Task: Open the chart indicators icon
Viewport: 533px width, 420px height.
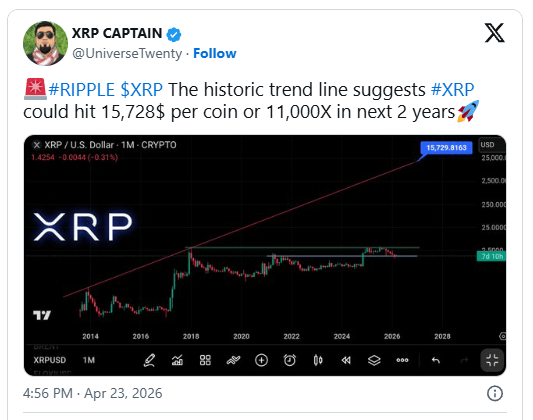Action: (177, 360)
